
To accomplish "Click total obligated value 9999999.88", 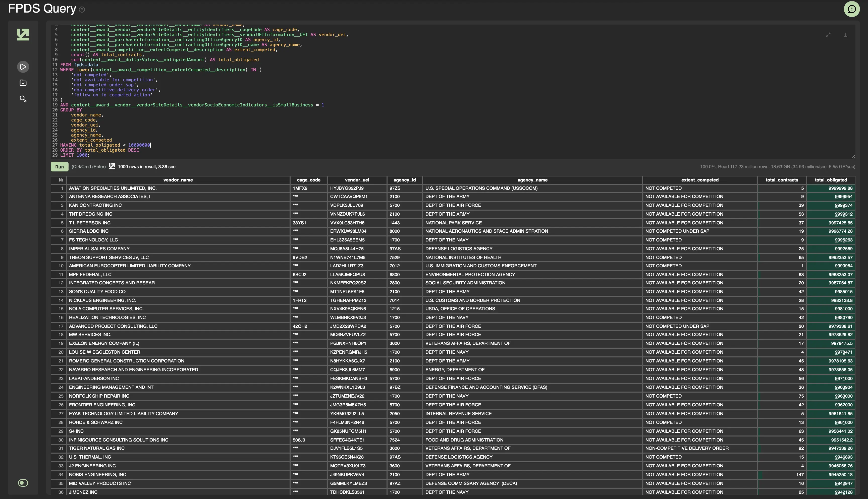I will click(x=831, y=188).
